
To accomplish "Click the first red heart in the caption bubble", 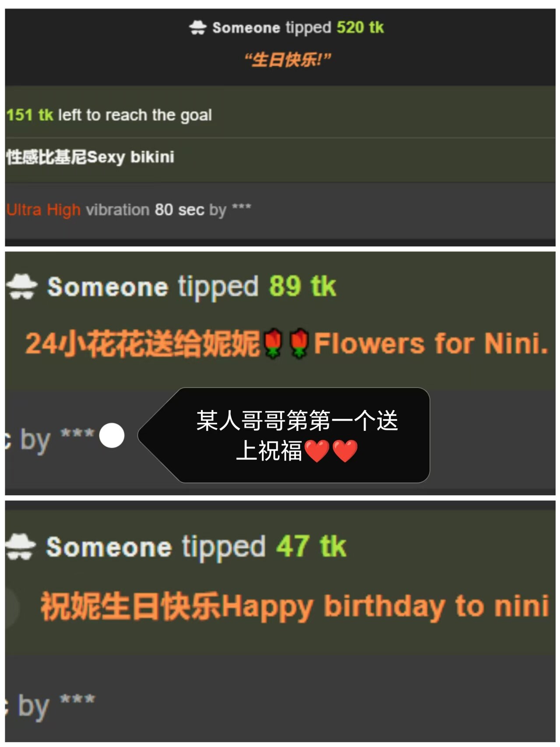I will point(317,451).
